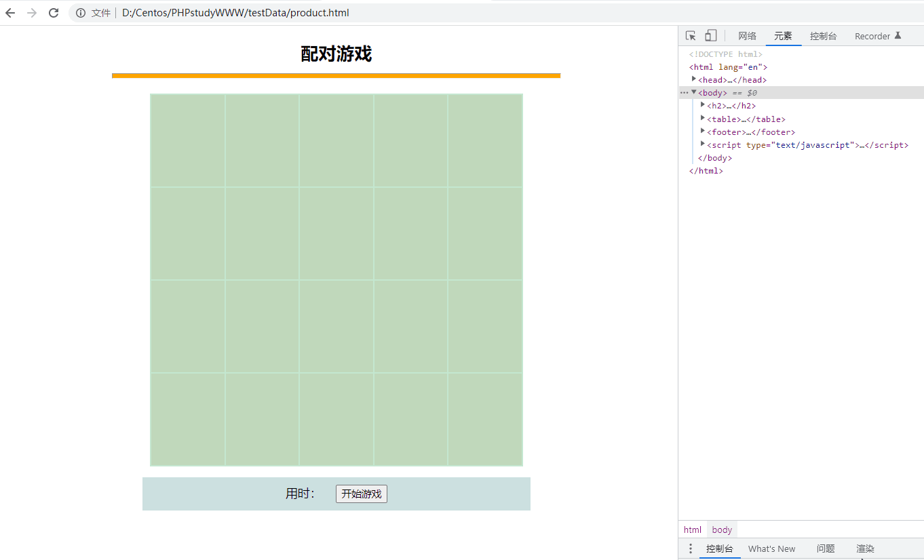The image size is (924, 560).
Task: Toggle the device toolbar icon in DevTools
Action: pyautogui.click(x=710, y=36)
